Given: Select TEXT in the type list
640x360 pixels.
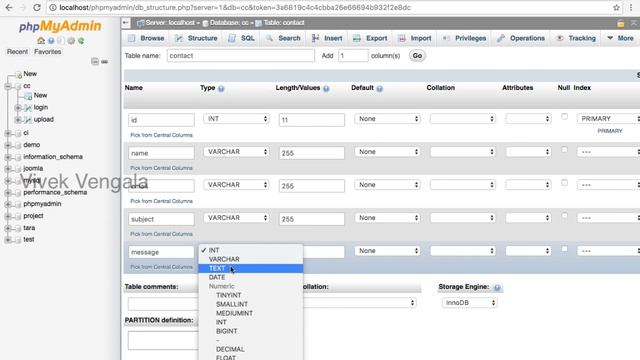Looking at the screenshot, I should [251, 268].
